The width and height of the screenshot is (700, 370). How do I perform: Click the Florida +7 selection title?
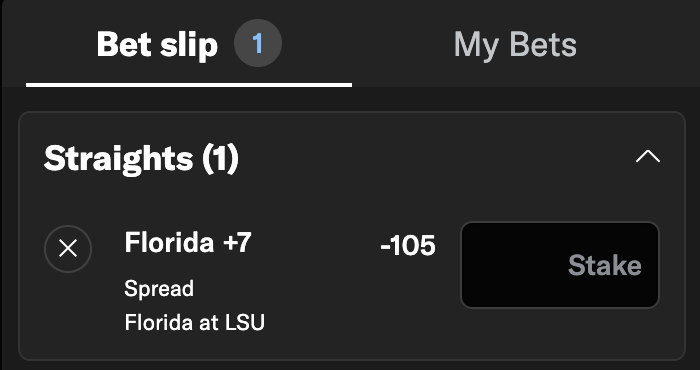click(x=188, y=242)
